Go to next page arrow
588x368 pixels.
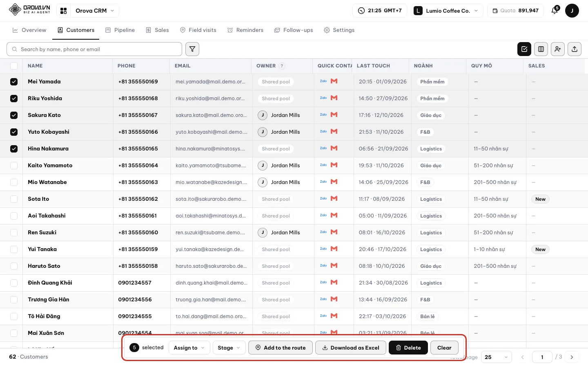pyautogui.click(x=572, y=357)
